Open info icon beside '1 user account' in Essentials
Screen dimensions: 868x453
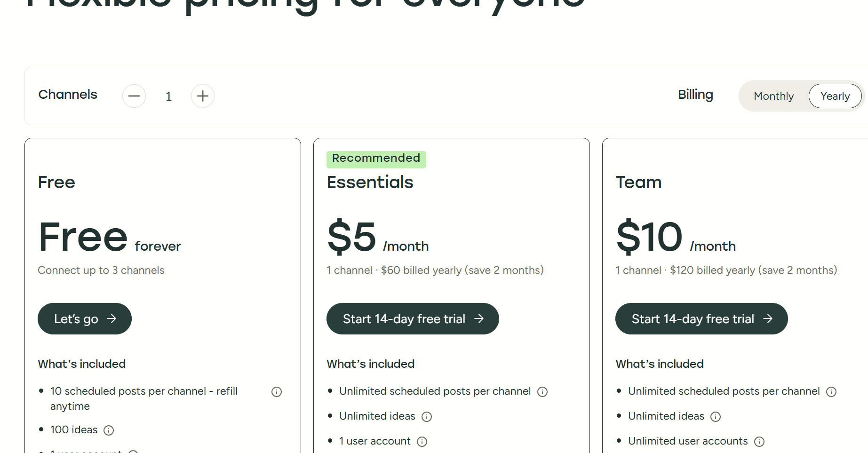[422, 441]
